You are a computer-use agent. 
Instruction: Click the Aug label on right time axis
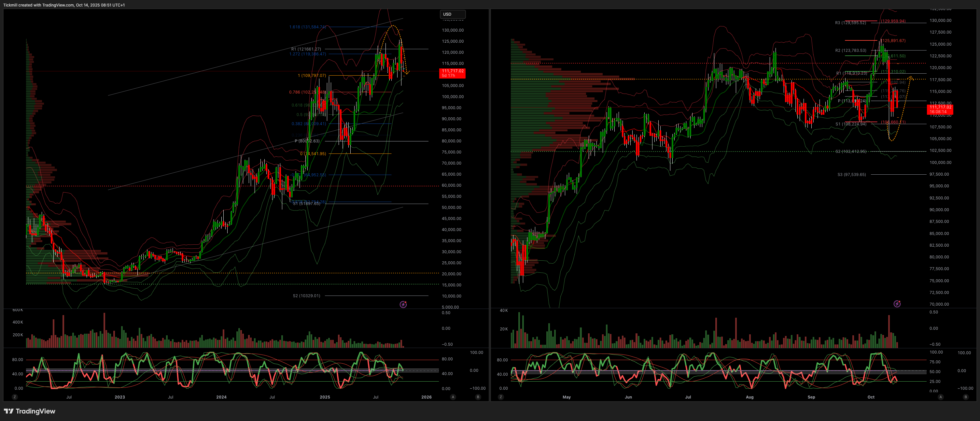(749, 397)
